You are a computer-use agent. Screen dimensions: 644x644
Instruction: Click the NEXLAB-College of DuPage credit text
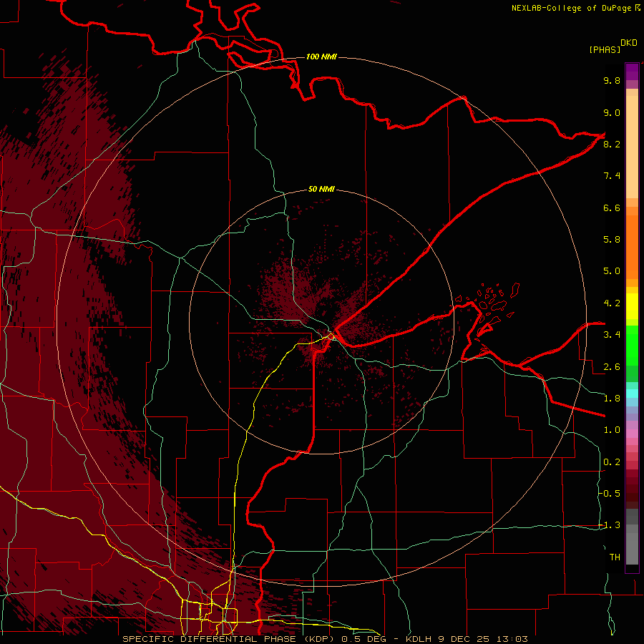coord(571,8)
